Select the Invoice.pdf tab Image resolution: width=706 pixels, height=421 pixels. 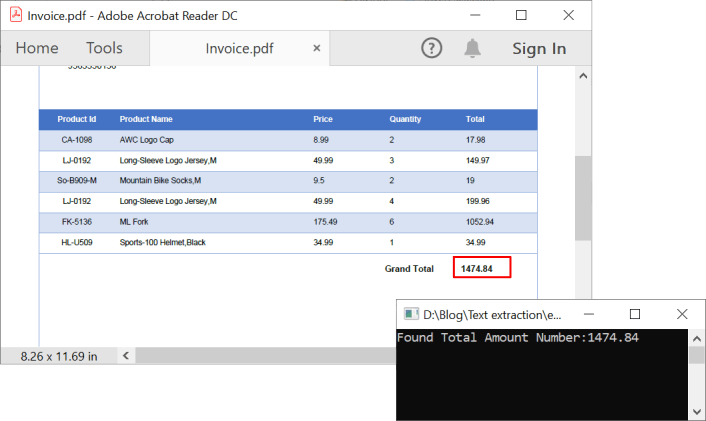coord(239,48)
